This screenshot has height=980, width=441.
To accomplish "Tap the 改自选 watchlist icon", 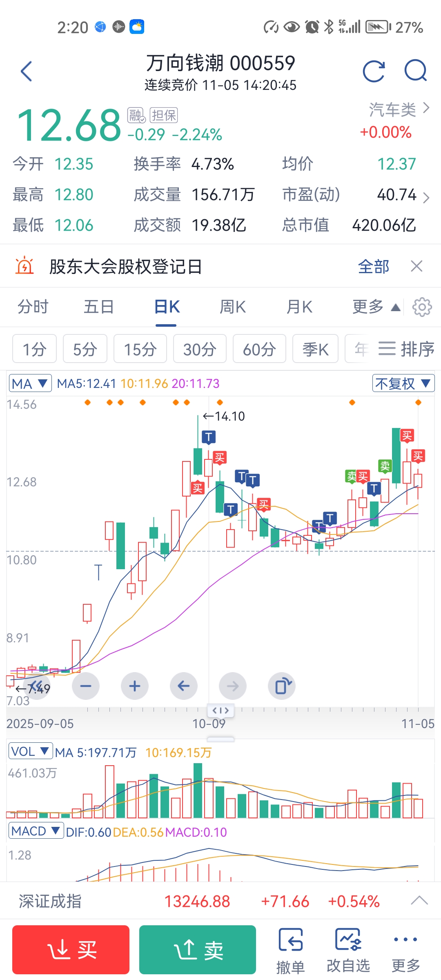I will click(348, 950).
